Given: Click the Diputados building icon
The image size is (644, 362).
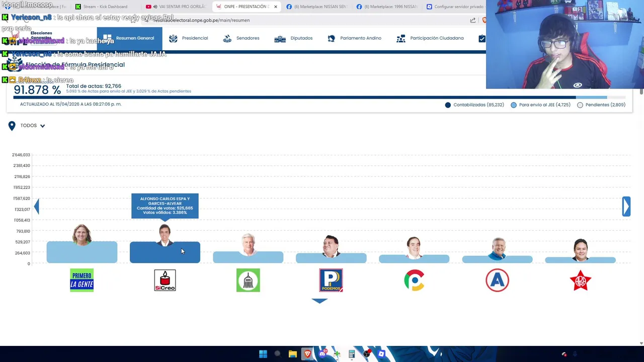Looking at the screenshot, I should [x=280, y=38].
